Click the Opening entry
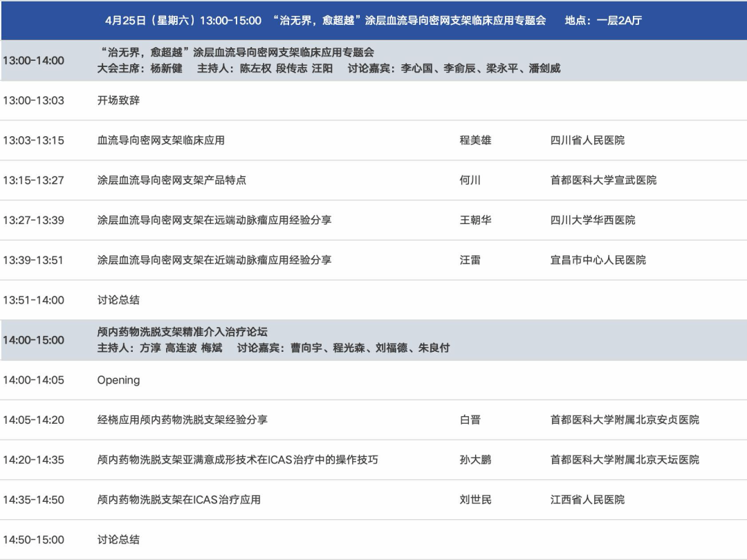This screenshot has width=747, height=560. (119, 380)
